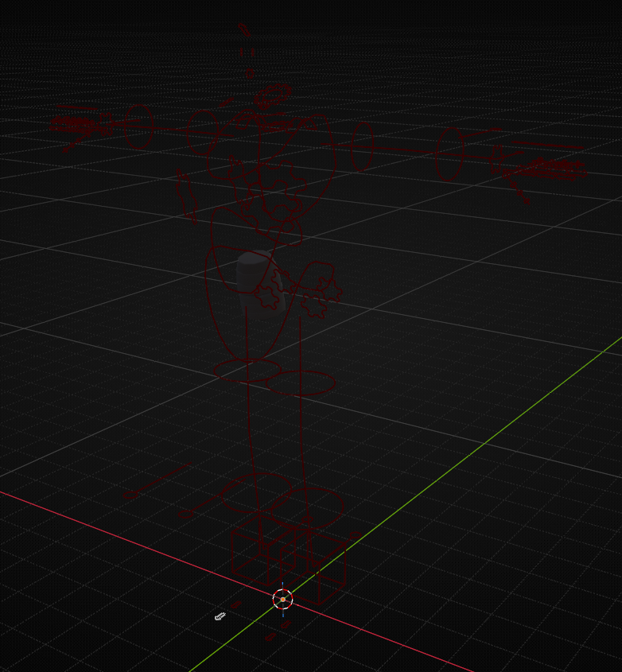Select the dark gray cylinder mesh in the torso
The width and height of the screenshot is (622, 672).
point(260,285)
